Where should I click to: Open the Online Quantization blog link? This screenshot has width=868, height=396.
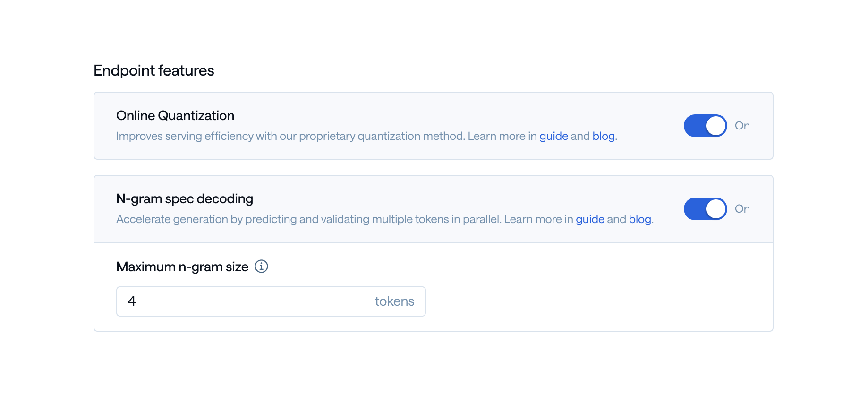tap(604, 136)
